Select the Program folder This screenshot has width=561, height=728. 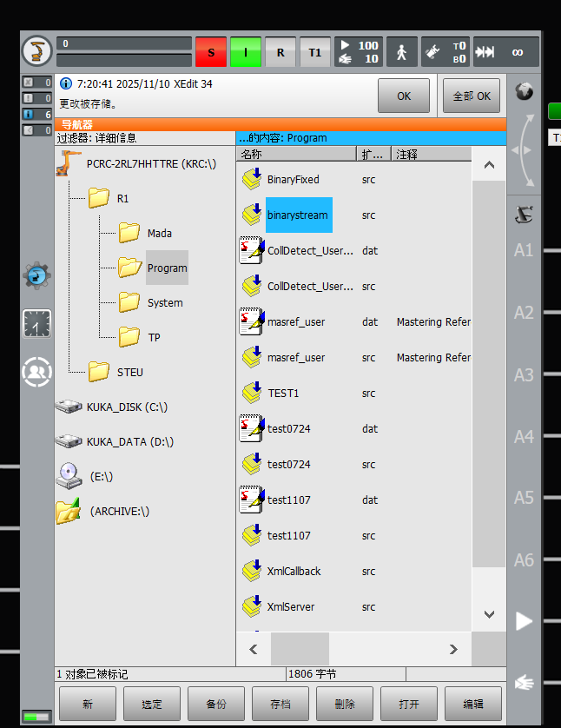(167, 268)
